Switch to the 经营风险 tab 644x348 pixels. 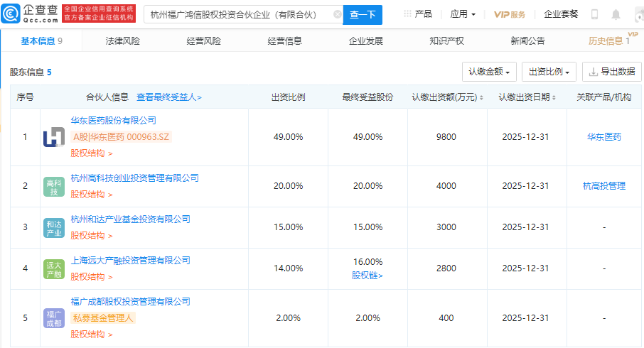coord(203,41)
